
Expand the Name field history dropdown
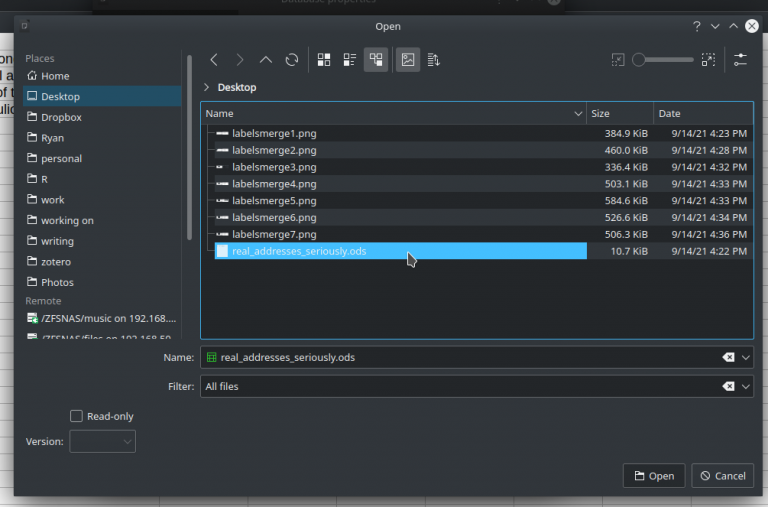coord(747,357)
